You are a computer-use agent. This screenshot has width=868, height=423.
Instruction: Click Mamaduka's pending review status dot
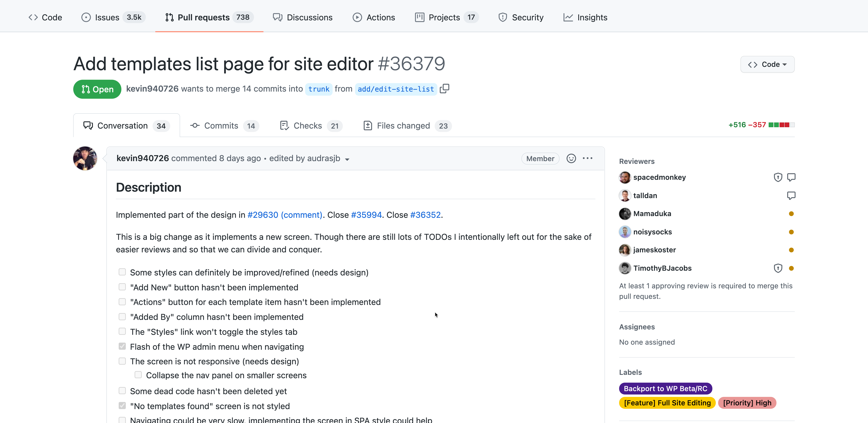click(791, 214)
